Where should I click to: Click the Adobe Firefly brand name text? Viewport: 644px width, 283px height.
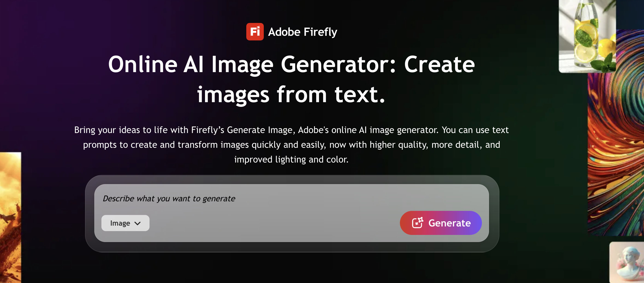302,32
